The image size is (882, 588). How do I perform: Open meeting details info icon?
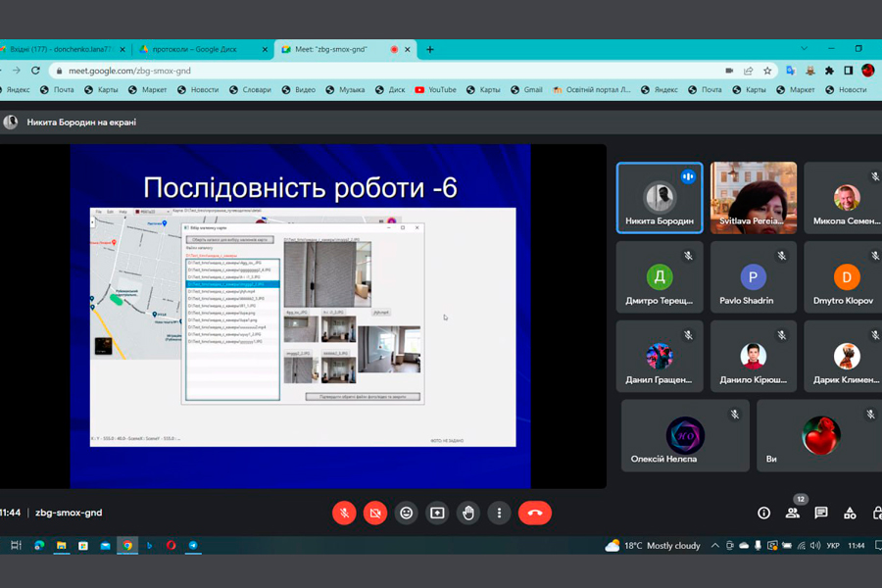763,513
